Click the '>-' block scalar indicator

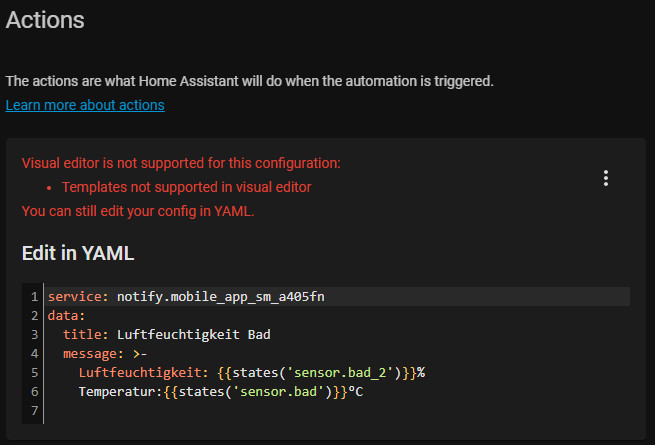pos(141,353)
